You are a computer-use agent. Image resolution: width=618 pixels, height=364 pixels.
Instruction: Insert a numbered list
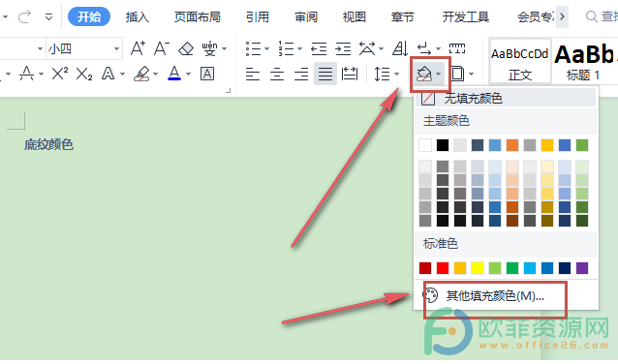pos(286,48)
